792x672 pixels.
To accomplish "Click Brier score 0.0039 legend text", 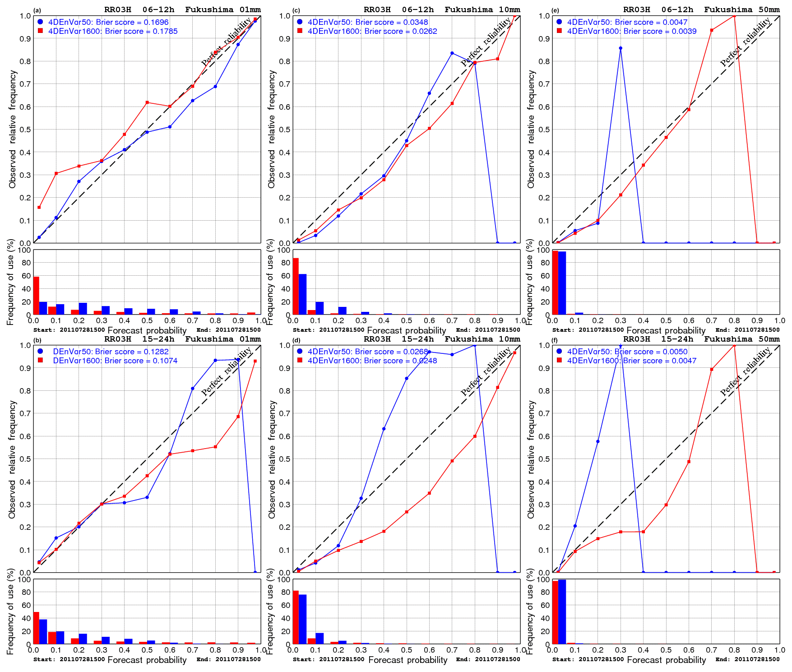I will [x=632, y=31].
